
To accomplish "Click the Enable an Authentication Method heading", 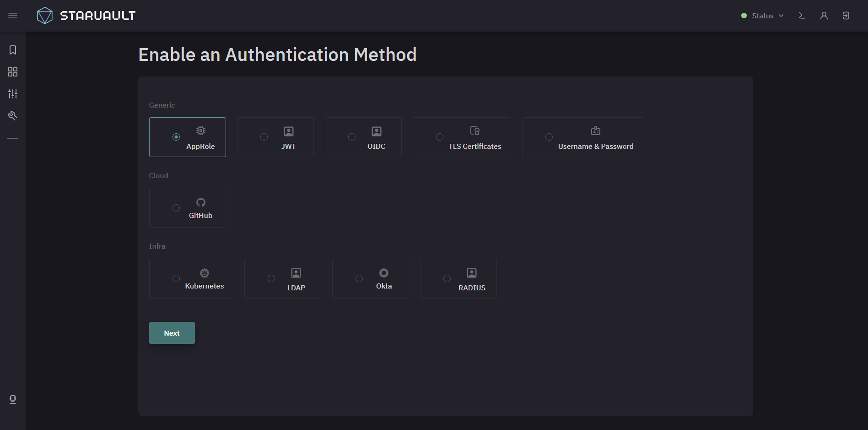I will [278, 55].
